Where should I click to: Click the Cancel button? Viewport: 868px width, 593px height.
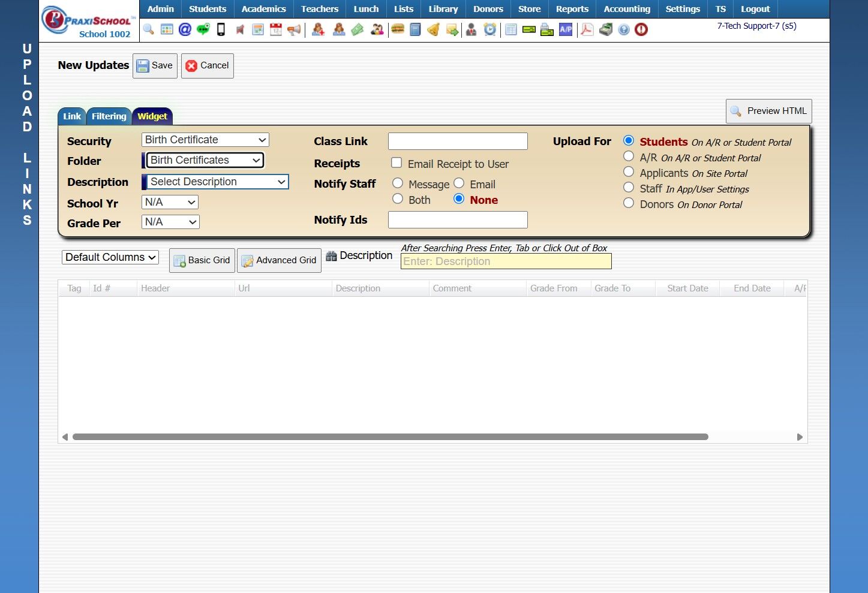click(x=208, y=66)
